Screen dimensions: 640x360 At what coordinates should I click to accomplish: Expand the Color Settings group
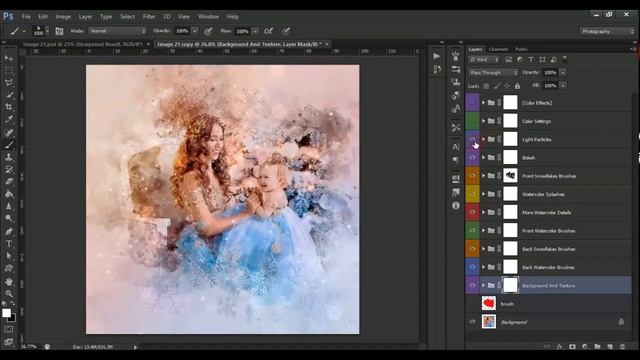coord(483,121)
